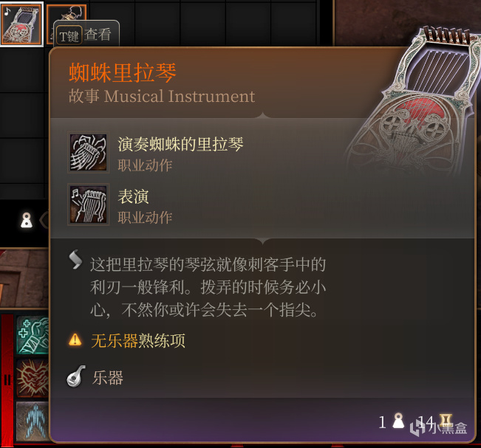The image size is (481, 448).
Task: Click the red pause bar at left edge
Action: coord(7,380)
